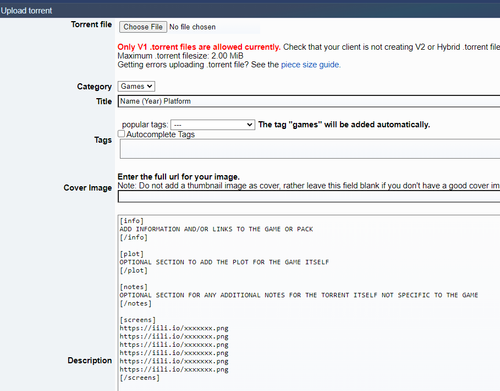Click the Description text area
The width and height of the screenshot is (500, 391).
pos(309,303)
